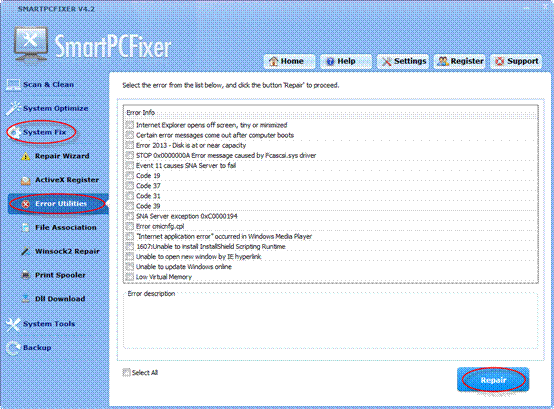Open the Register tab

tap(459, 61)
